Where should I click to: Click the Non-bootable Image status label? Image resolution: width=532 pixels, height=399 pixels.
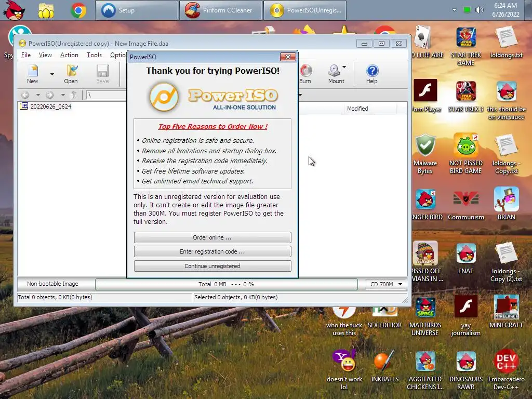click(52, 284)
